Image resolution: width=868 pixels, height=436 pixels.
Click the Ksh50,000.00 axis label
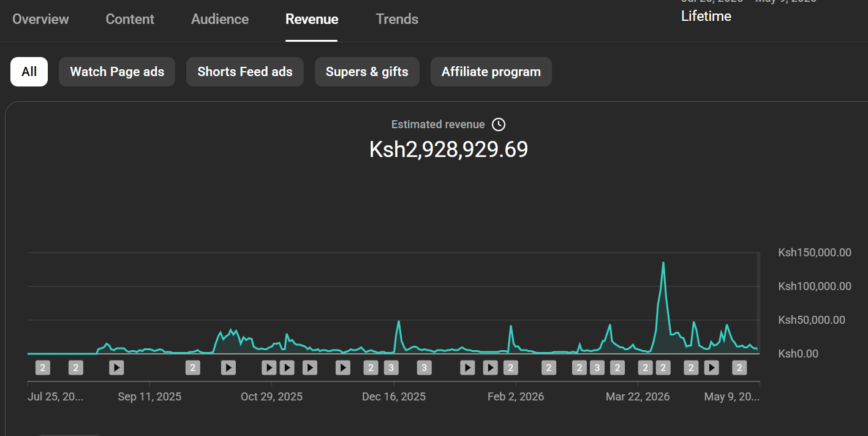[x=812, y=320]
